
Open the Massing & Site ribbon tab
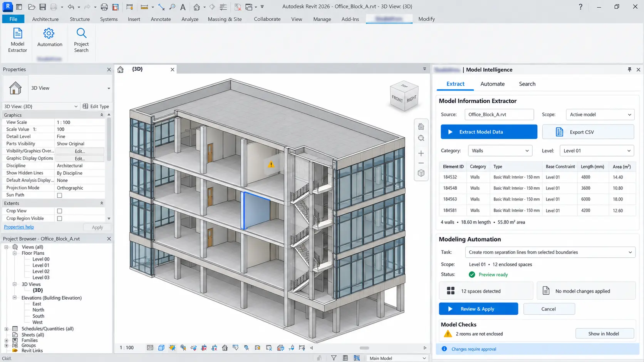coord(225,19)
